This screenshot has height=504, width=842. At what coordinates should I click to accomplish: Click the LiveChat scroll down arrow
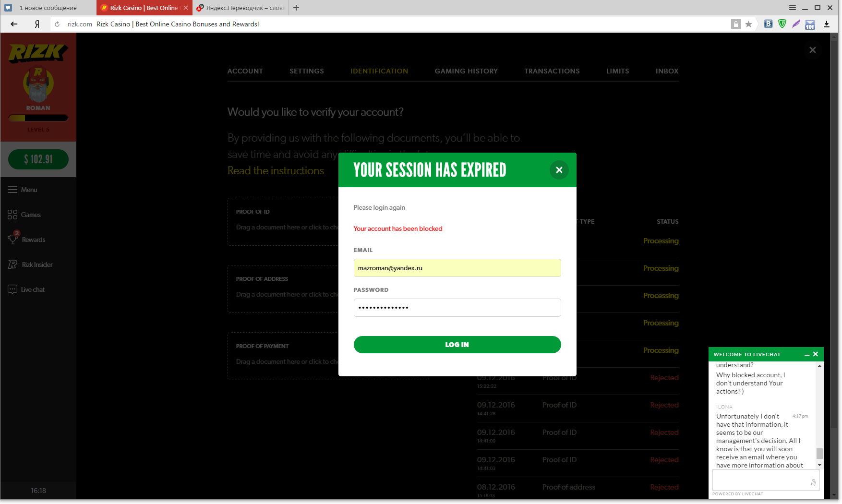click(x=819, y=465)
